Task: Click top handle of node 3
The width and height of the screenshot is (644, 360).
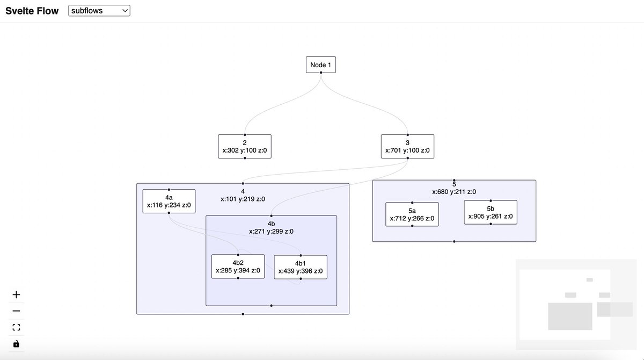Action: [x=407, y=134]
